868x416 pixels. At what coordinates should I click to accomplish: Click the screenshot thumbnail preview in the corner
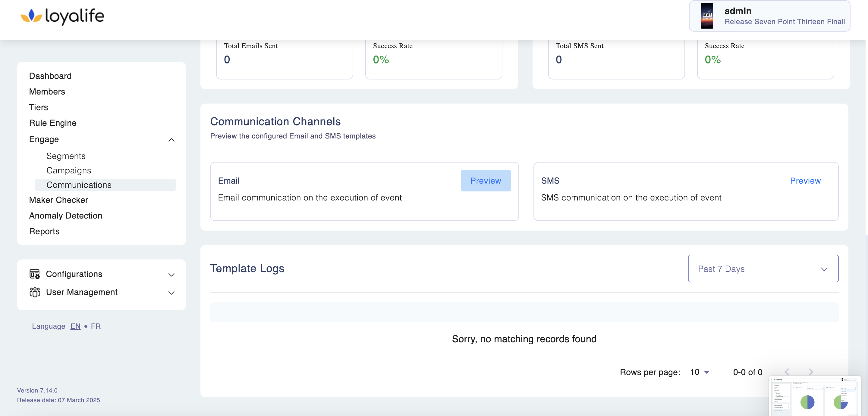pos(814,396)
